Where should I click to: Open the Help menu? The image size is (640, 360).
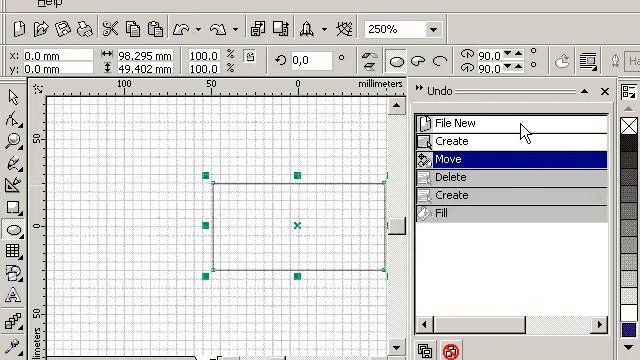coord(50,3)
